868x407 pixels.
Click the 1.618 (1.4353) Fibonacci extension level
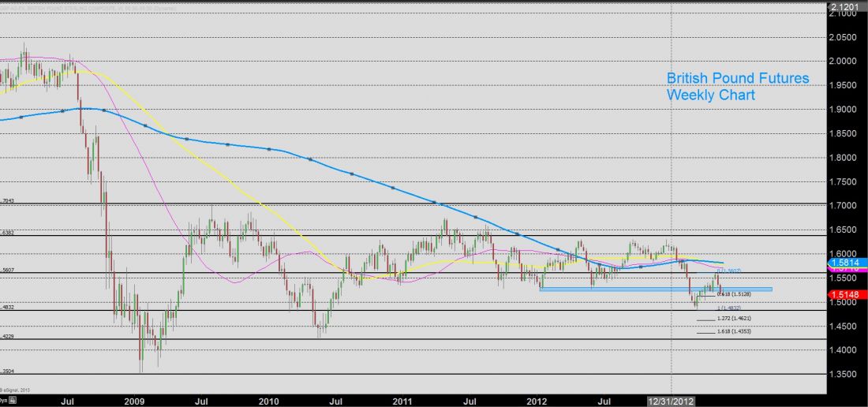tap(732, 332)
